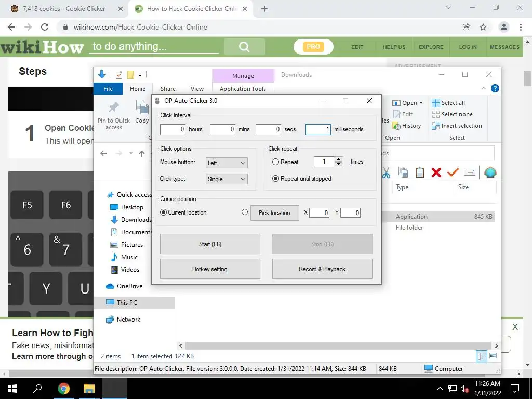Open the Open dropdown arrow in ribbon
The image size is (532, 399).
click(x=421, y=103)
